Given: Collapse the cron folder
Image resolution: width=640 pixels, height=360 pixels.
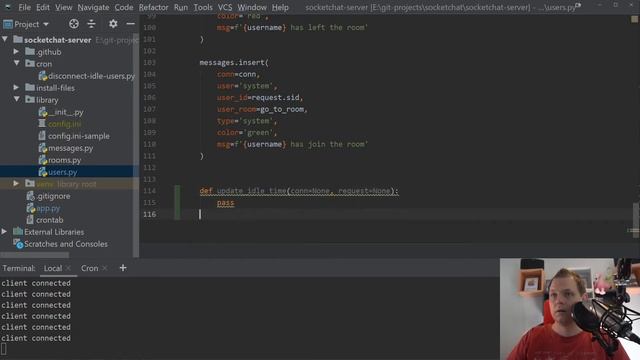Looking at the screenshot, I should 16,63.
